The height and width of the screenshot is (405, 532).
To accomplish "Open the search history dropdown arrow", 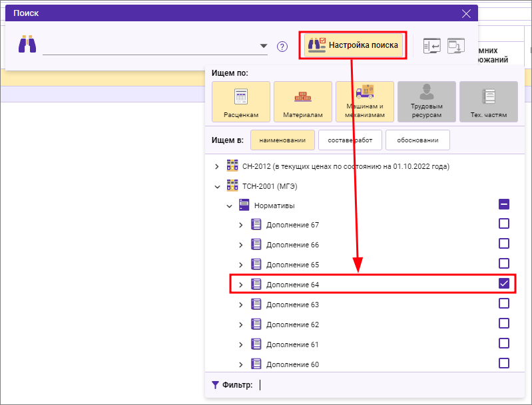I will tap(264, 47).
